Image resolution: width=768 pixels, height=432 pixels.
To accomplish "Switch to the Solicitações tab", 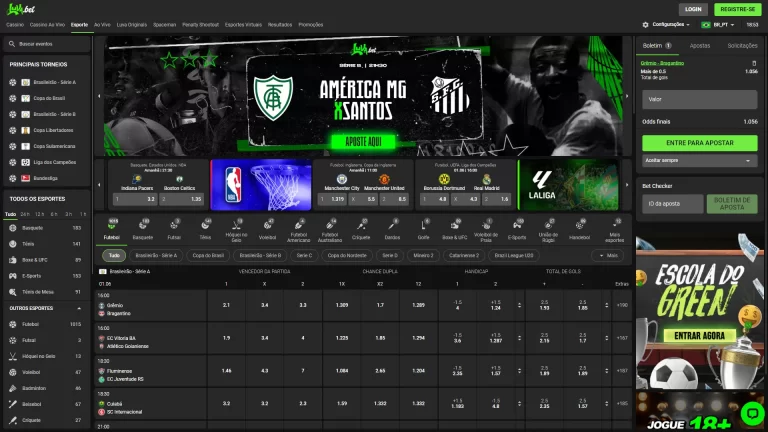I will pos(742,46).
